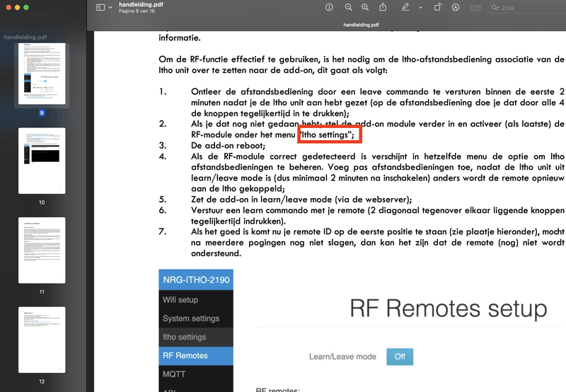Screen dimensions: 566x392
Task: Click the handleiding.pdf tab title
Action: click(361, 25)
